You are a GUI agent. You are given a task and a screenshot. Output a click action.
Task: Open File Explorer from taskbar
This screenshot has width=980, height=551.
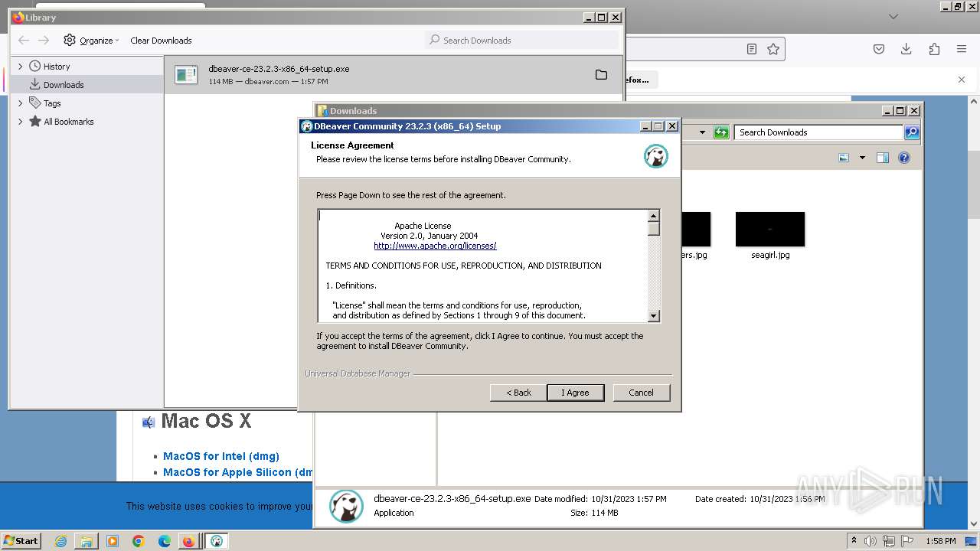(x=87, y=541)
